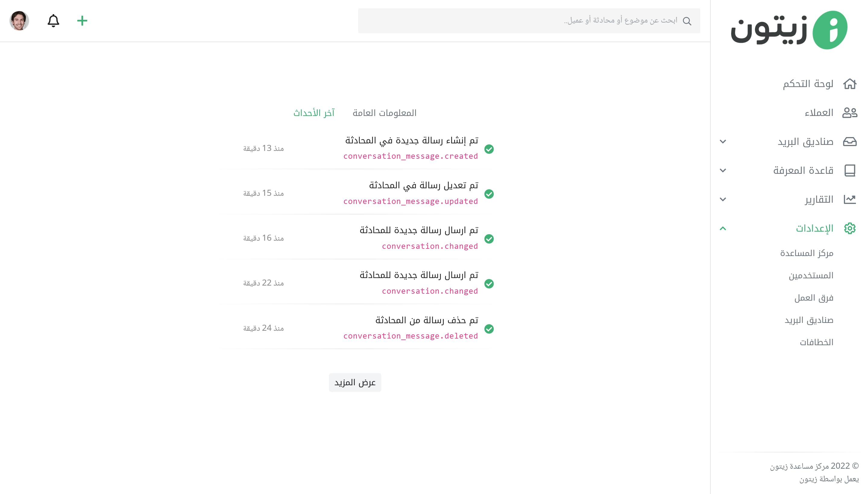Image resolution: width=868 pixels, height=494 pixels.
Task: Select the آخر الأحداث tab
Action: pyautogui.click(x=314, y=113)
